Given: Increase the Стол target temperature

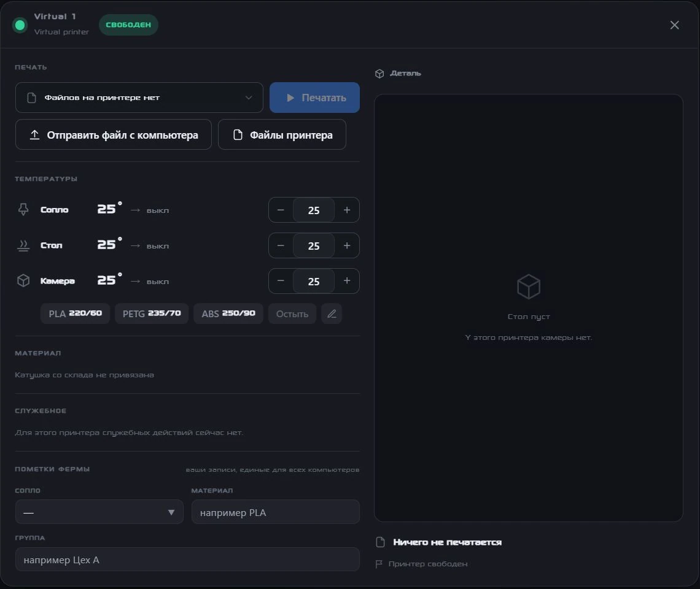Looking at the screenshot, I should 347,245.
